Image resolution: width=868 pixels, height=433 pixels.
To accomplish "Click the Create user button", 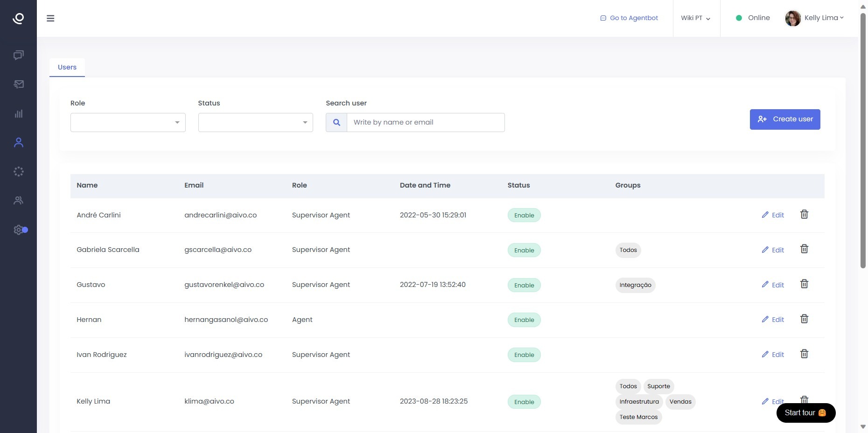I will pyautogui.click(x=784, y=119).
